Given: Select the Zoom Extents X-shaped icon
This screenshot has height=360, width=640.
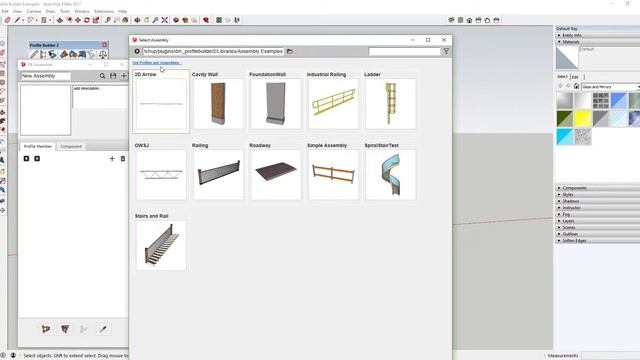Looking at the screenshot, I should 164,20.
